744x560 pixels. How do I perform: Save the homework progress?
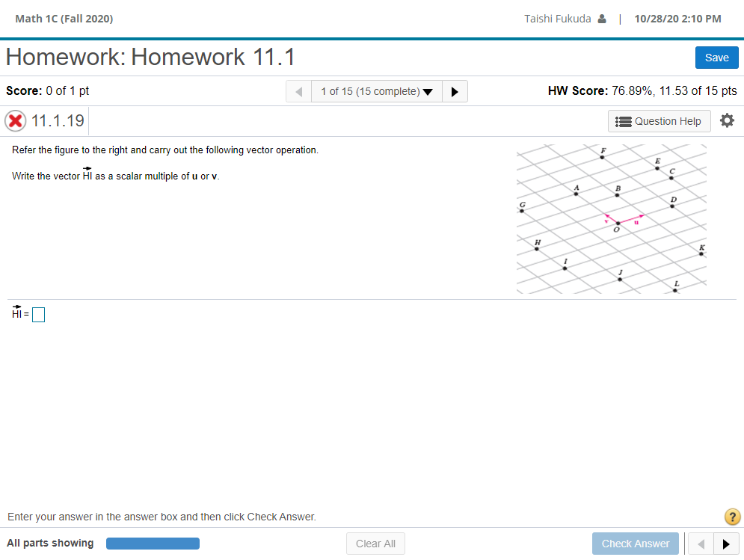pos(716,57)
